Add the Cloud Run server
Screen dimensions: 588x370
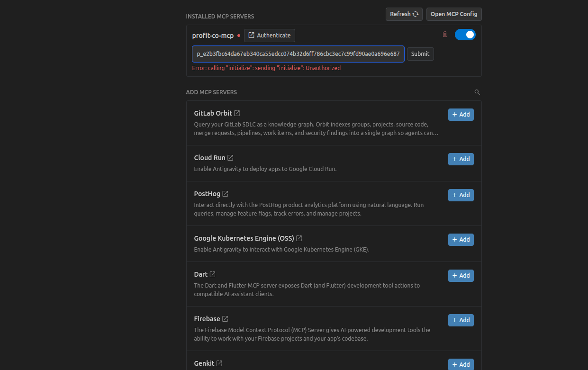[461, 159]
